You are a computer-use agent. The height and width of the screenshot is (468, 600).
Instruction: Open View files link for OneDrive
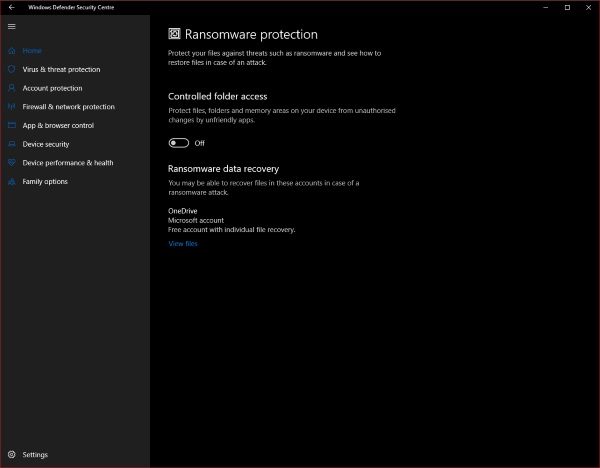coord(183,243)
